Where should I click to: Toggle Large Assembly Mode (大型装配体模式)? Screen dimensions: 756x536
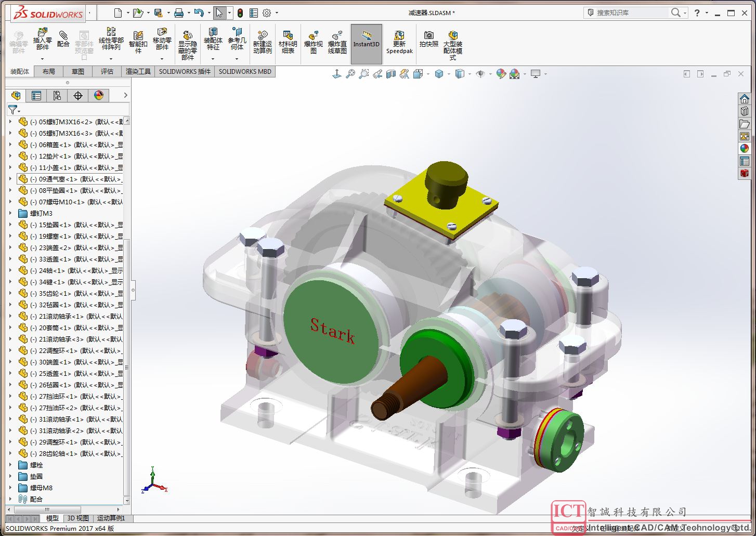pyautogui.click(x=453, y=45)
